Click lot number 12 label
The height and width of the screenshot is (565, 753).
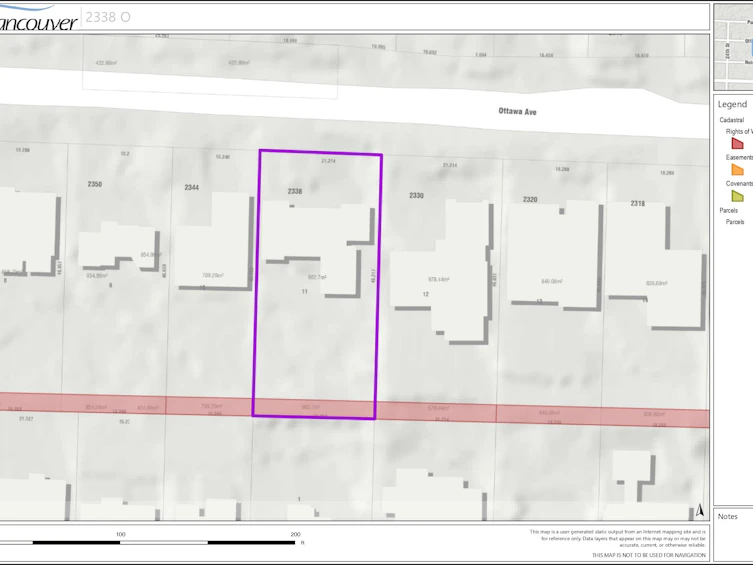425,294
